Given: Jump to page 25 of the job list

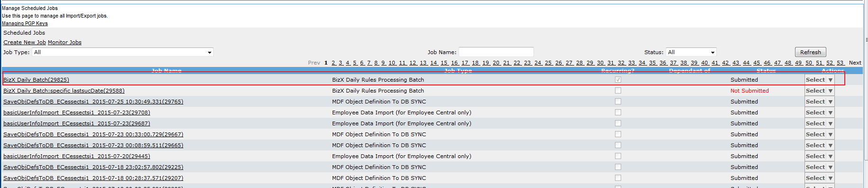Looking at the screenshot, I should point(548,63).
